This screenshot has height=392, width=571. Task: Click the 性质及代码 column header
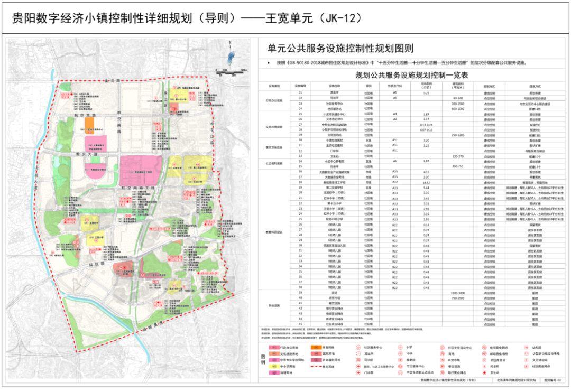395,86
